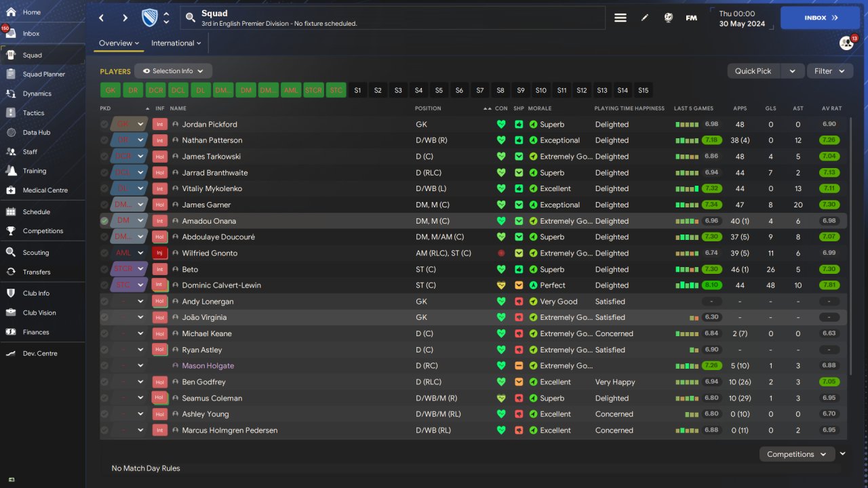Image resolution: width=868 pixels, height=488 pixels.
Task: Open the hamburger menu in the top bar
Action: 620,18
